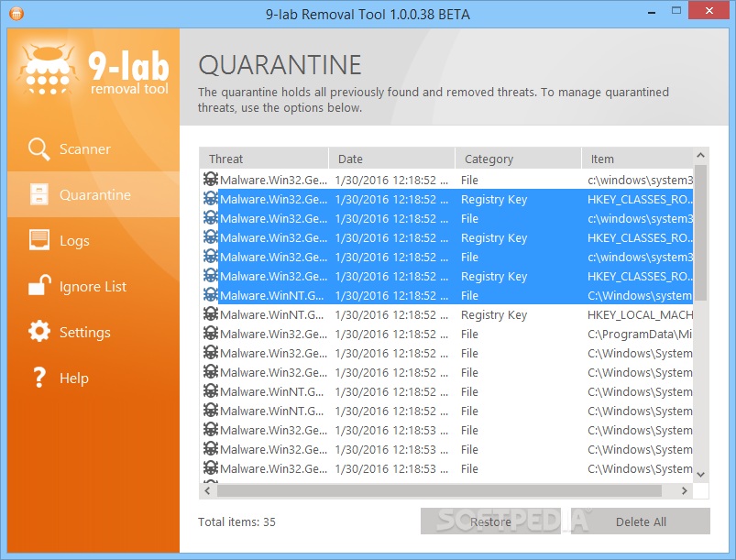Minimize the 9-lab Removal Tool window
The width and height of the screenshot is (736, 560).
click(652, 12)
